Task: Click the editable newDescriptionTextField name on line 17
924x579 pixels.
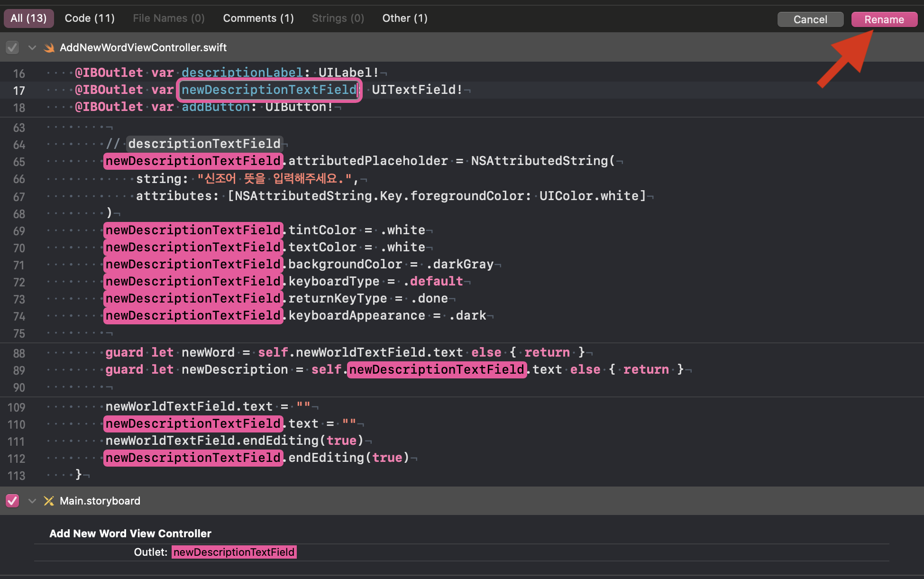Action: (269, 90)
